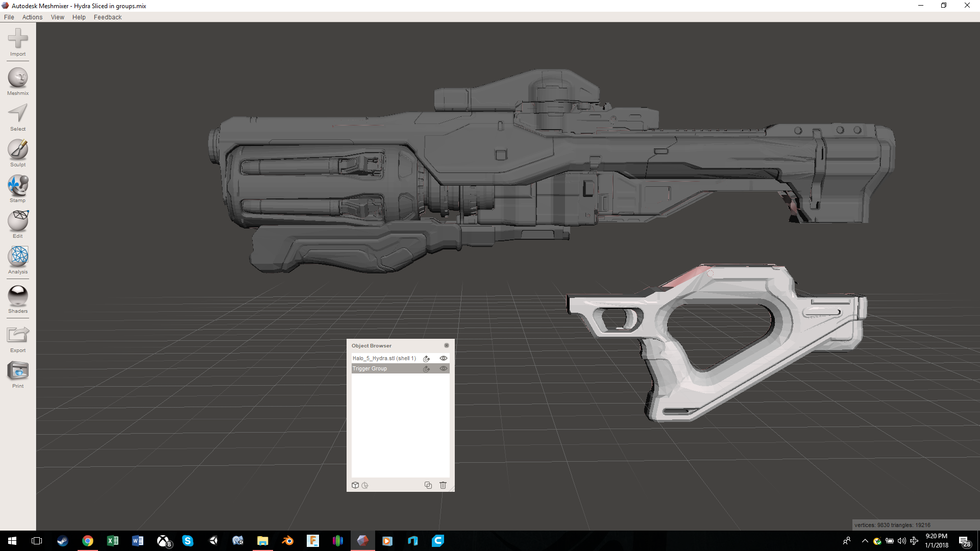
Task: Open Steam from the taskbar
Action: point(62,541)
